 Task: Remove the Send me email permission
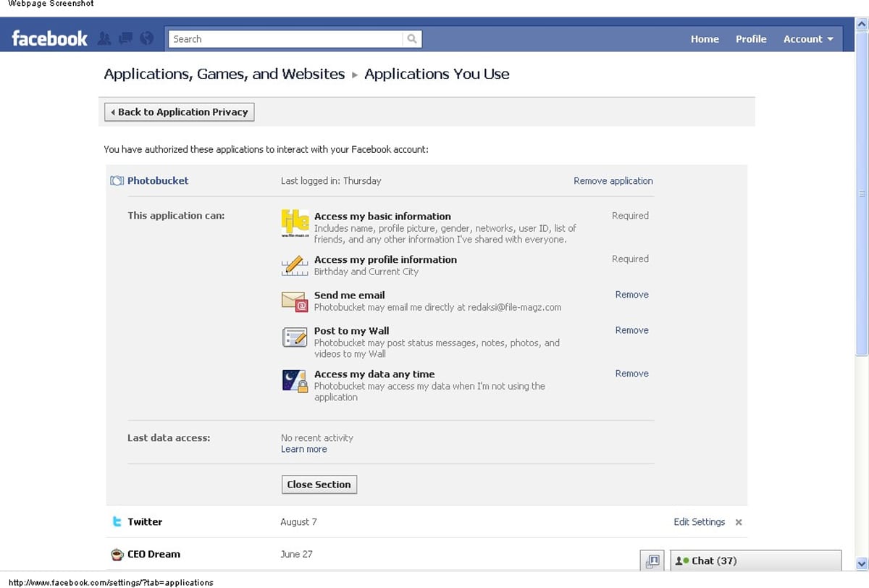tap(632, 295)
